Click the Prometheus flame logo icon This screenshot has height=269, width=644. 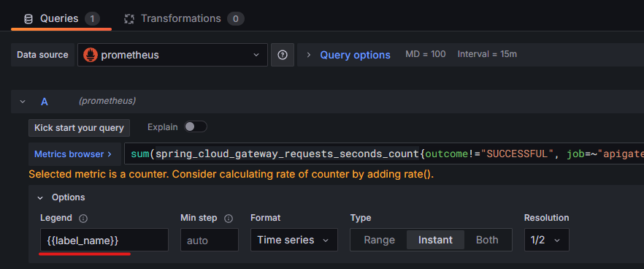point(91,55)
